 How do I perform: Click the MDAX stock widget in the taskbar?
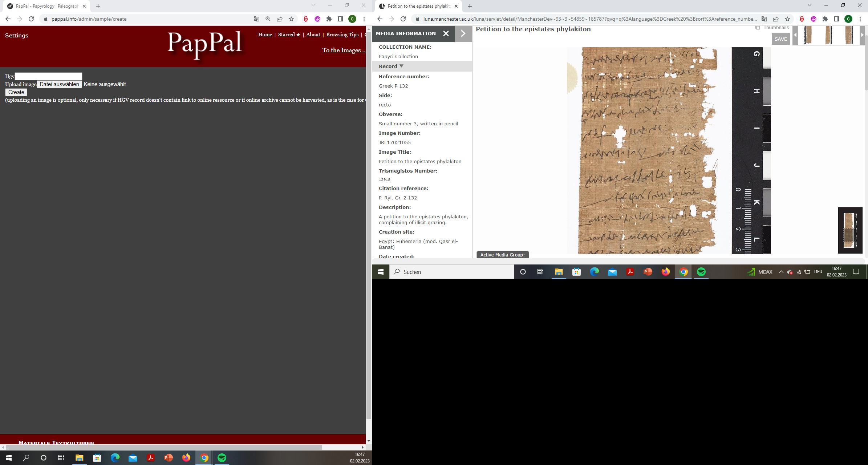pyautogui.click(x=760, y=272)
